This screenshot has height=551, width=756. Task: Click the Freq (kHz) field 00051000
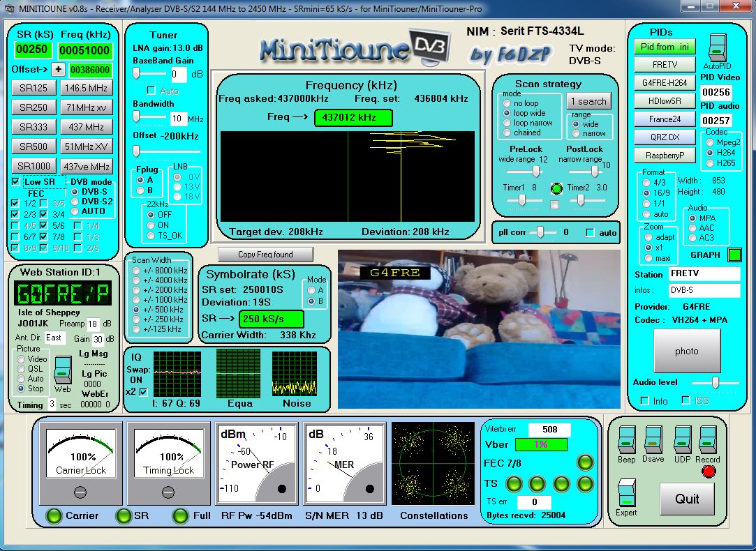(x=85, y=50)
